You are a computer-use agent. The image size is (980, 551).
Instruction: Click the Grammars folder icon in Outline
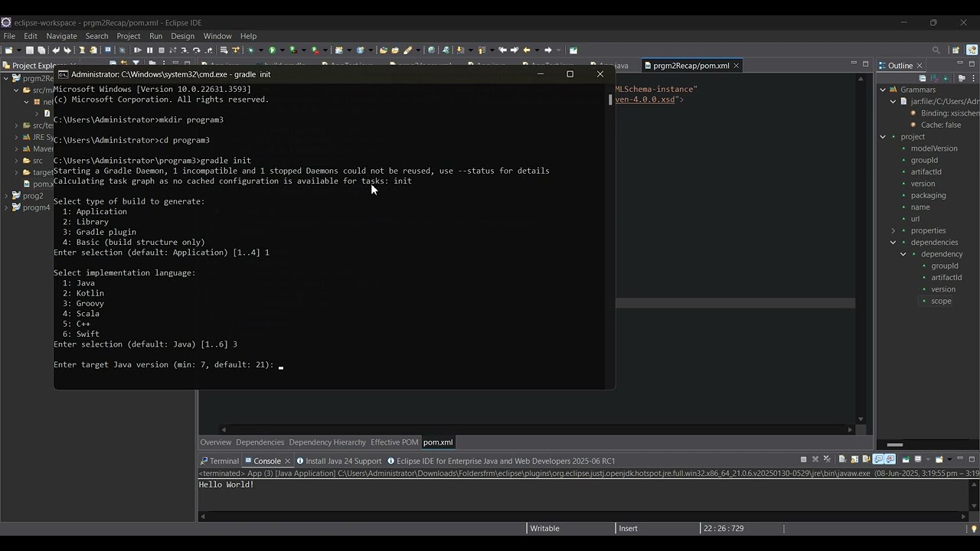[893, 90]
